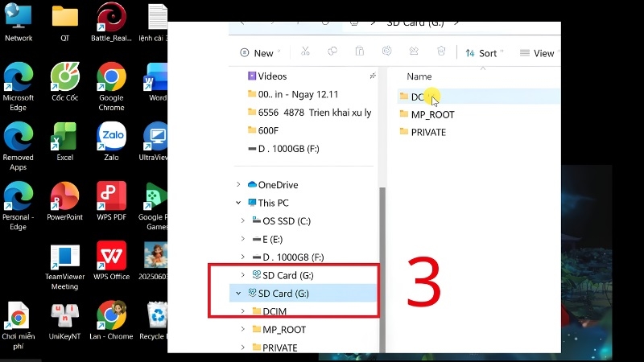Image resolution: width=644 pixels, height=362 pixels.
Task: Expand the OS SSD (C:) drive node
Action: click(243, 220)
